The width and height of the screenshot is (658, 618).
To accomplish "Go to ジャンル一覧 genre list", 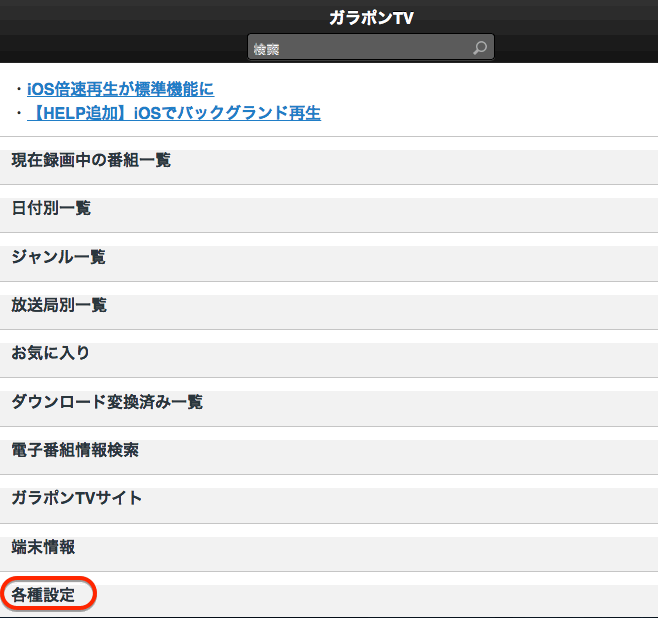I will 58,257.
